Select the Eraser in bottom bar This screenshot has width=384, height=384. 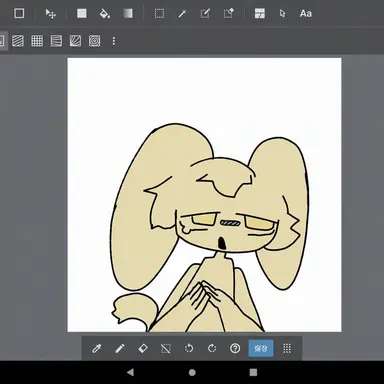143,349
